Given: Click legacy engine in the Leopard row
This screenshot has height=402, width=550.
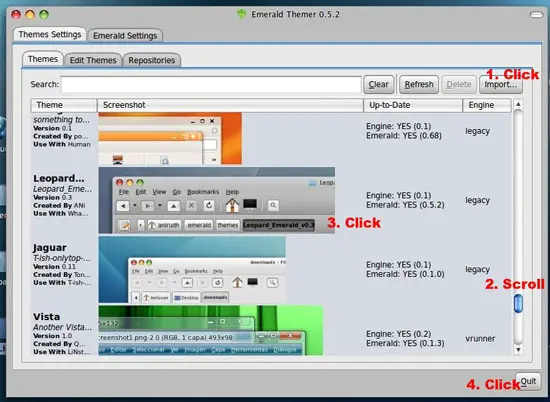Looking at the screenshot, I should 477,200.
